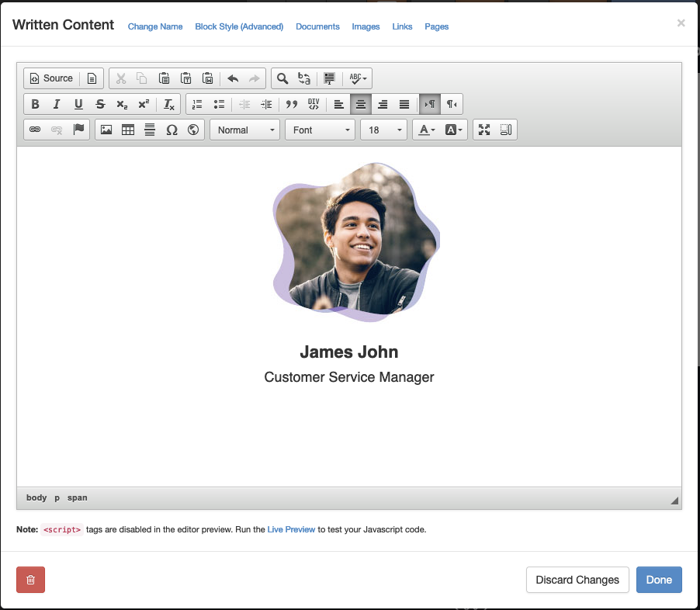Click the red trash delete button
The width and height of the screenshot is (700, 610).
(31, 580)
